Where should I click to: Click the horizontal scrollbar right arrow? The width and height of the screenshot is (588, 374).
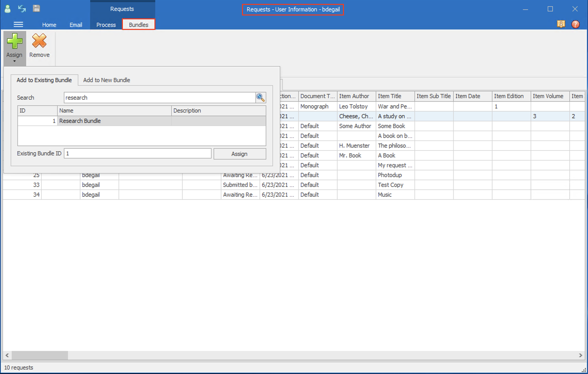tap(581, 355)
